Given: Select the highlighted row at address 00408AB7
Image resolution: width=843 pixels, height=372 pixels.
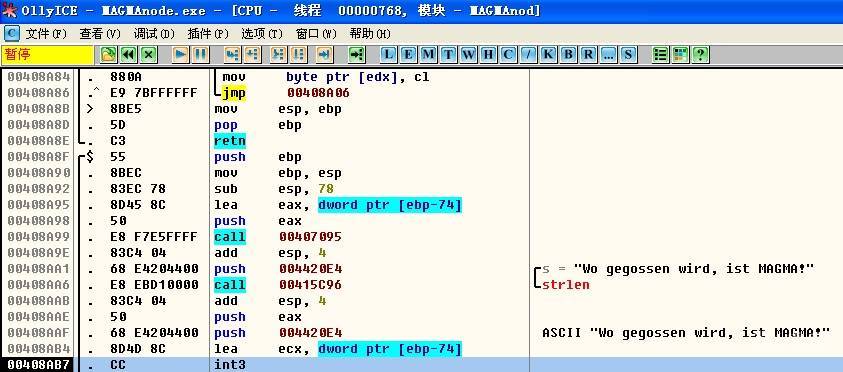Looking at the screenshot, I should click(422, 364).
